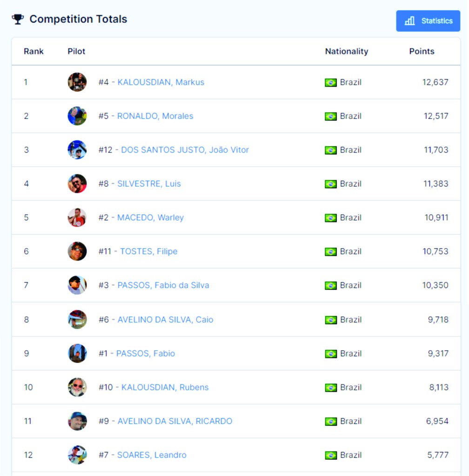469x476 pixels.
Task: Click the Brazil flag in rank 8 row
Action: coord(331,320)
